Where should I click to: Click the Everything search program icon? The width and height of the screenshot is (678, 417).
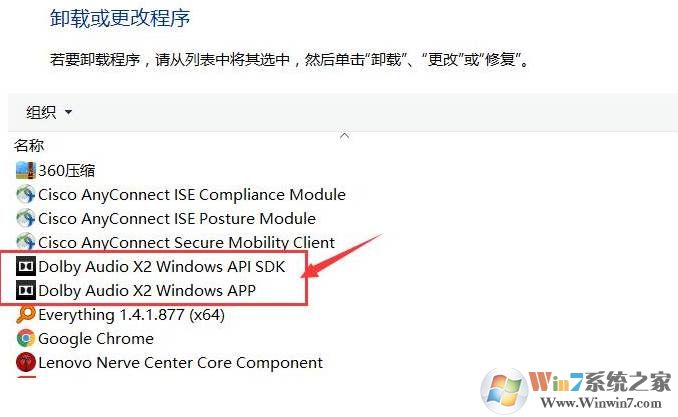click(26, 315)
